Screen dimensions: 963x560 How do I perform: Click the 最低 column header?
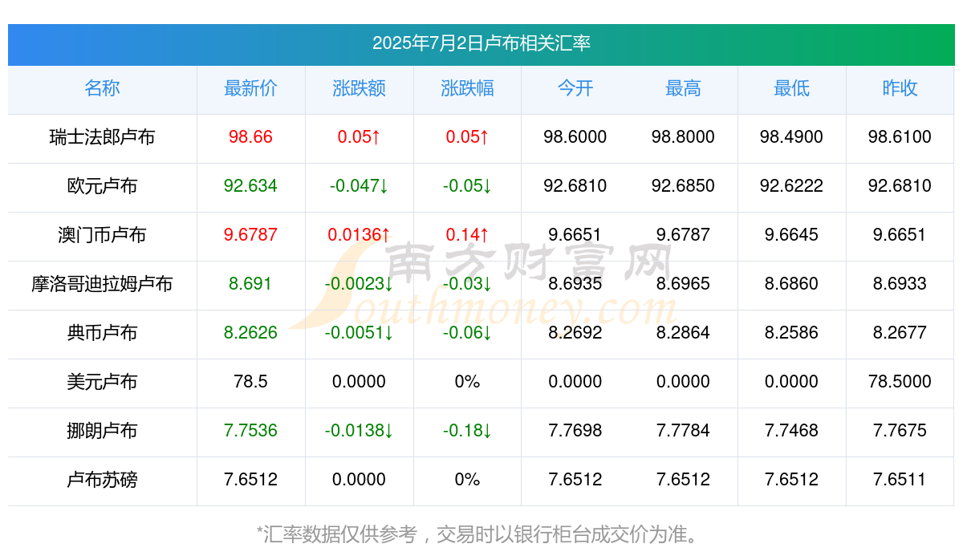pos(791,88)
